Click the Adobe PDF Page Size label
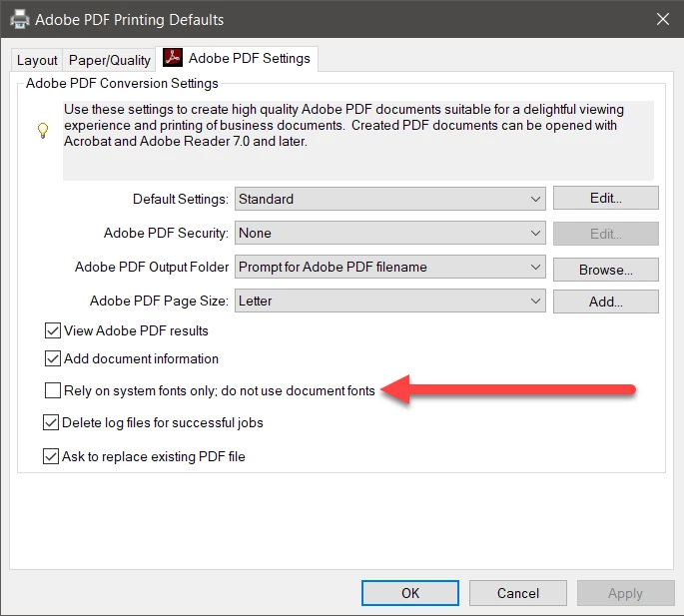 [159, 302]
